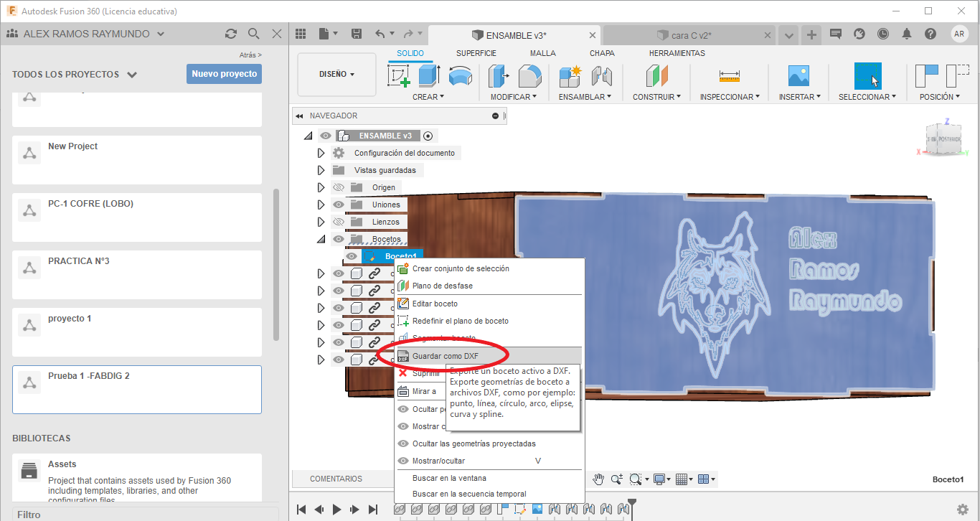Expand Configuración del documento node
The height and width of the screenshot is (521, 980).
tap(321, 153)
